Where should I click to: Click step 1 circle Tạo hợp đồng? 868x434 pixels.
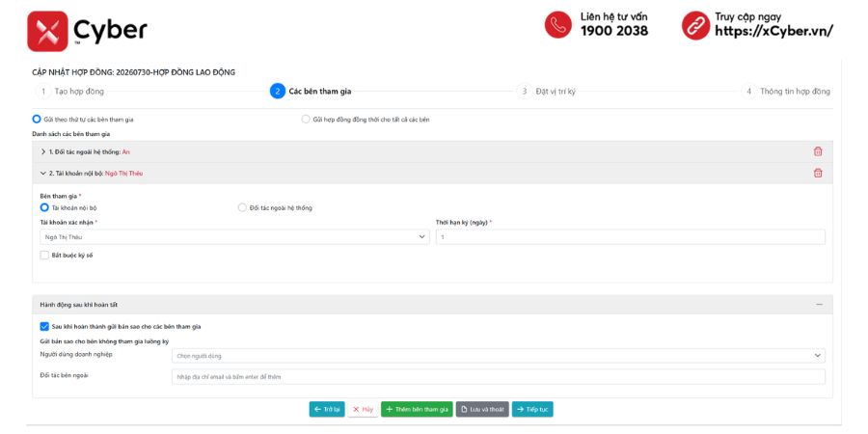pos(43,92)
